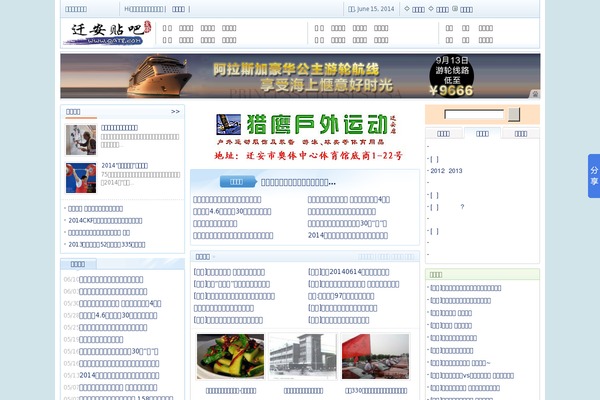600x400 pixels.
Task: Open the forum link containing 20140614
Action: tap(349, 272)
